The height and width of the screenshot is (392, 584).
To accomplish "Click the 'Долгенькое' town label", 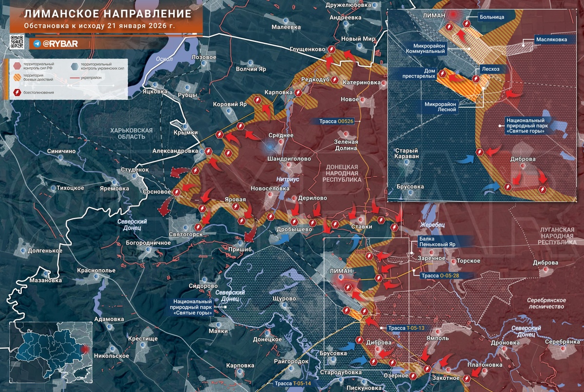I will (x=45, y=250).
